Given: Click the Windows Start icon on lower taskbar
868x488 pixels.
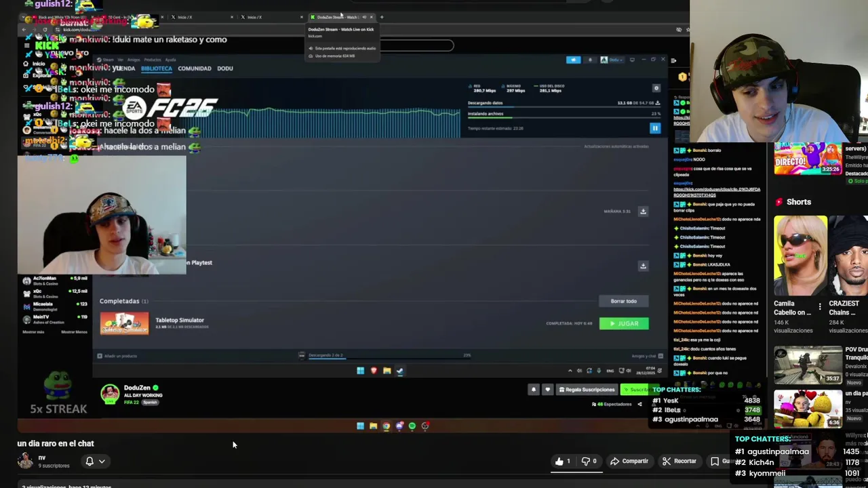Looking at the screenshot, I should tap(360, 426).
